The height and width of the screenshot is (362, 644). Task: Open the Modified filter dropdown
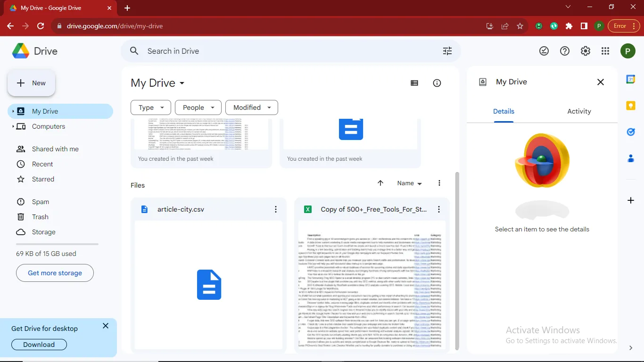point(251,107)
